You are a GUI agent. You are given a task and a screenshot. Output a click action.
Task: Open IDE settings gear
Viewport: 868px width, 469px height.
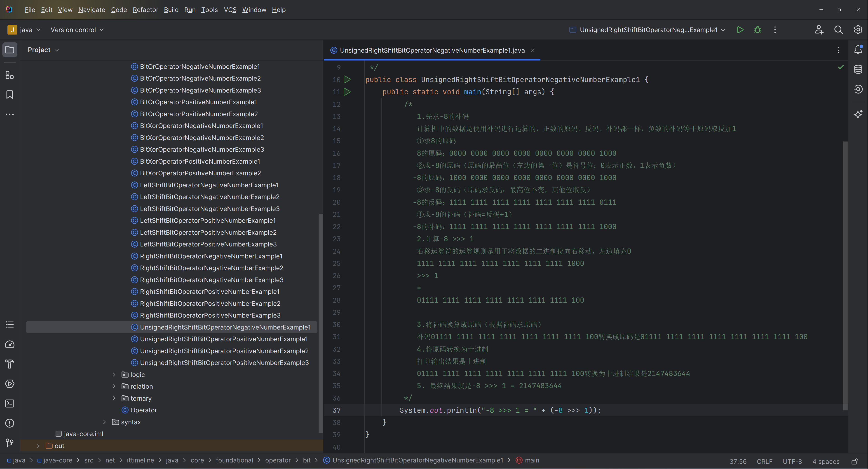(858, 30)
